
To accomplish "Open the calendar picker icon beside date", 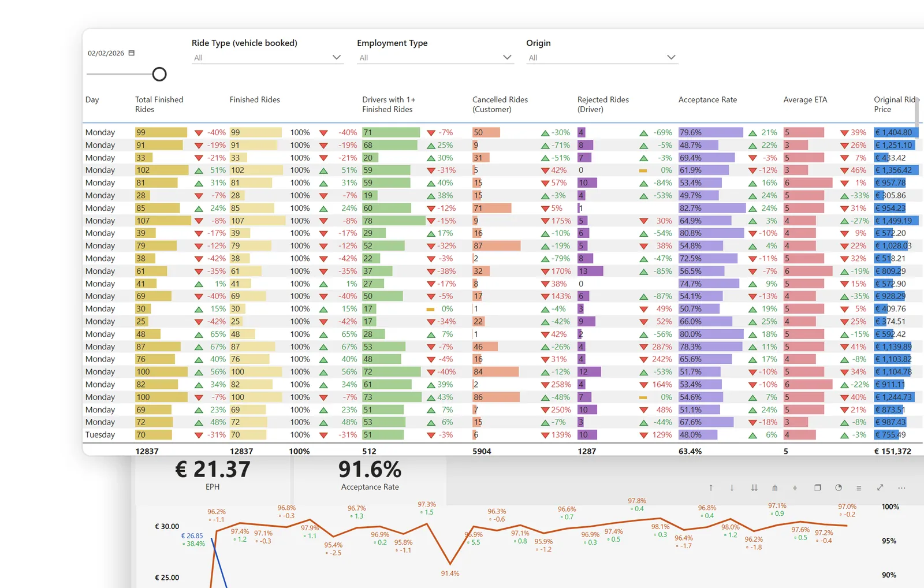I will (132, 53).
